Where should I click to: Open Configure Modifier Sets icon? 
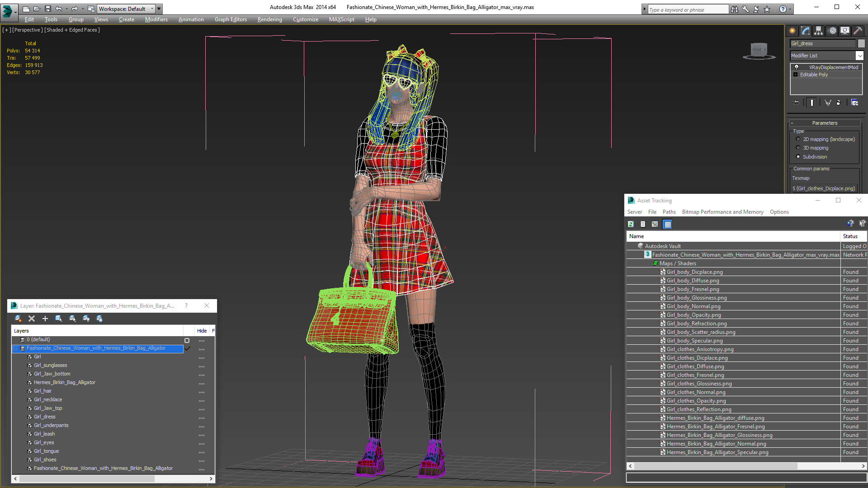click(x=854, y=103)
